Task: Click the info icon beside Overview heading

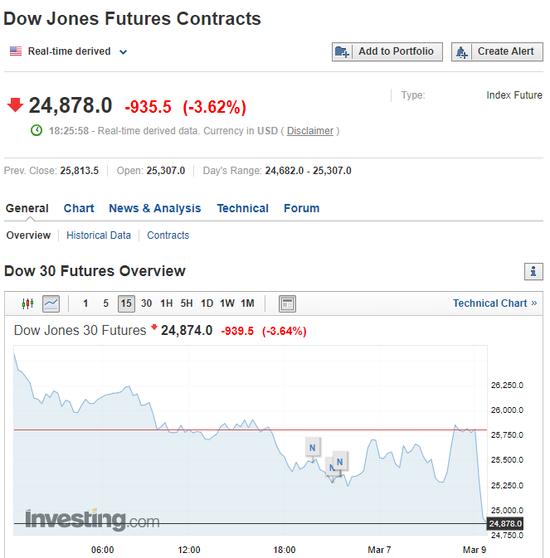Action: tap(533, 272)
